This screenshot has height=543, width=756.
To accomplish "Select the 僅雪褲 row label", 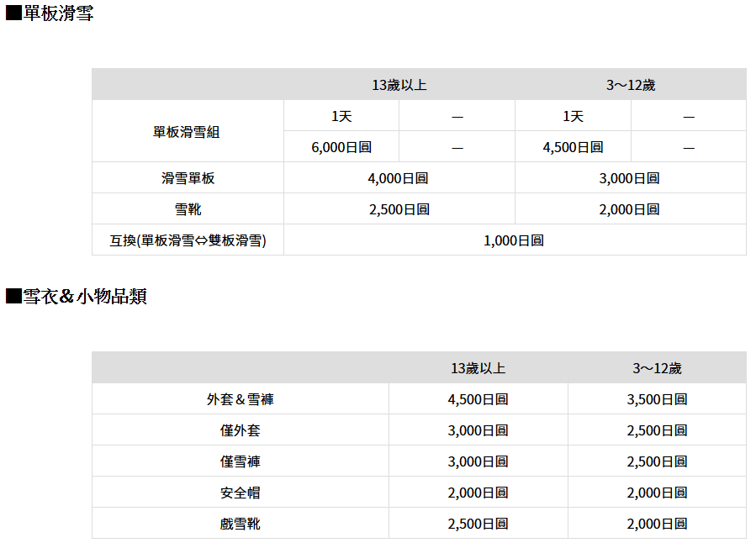I will (240, 461).
